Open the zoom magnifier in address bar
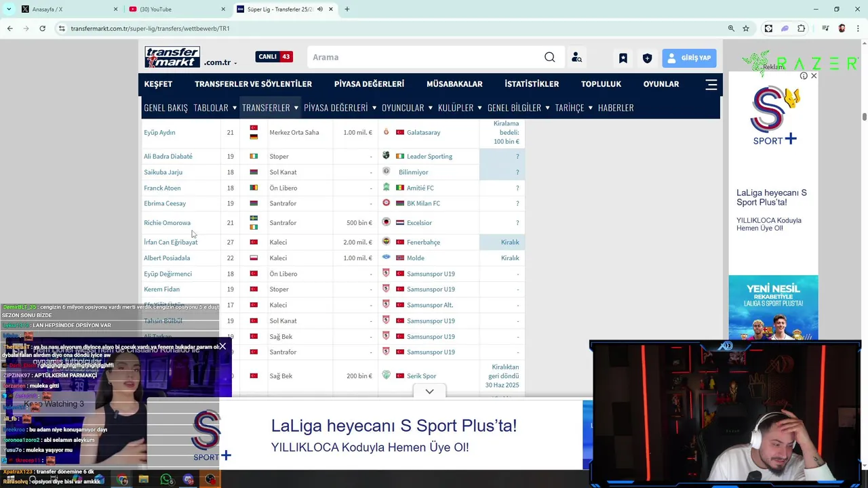The width and height of the screenshot is (868, 488). point(731,28)
